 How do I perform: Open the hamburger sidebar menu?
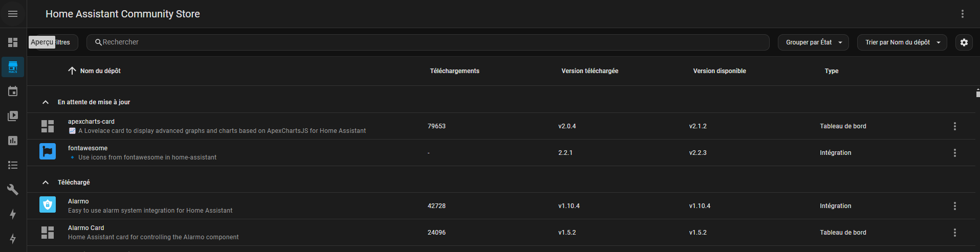click(x=13, y=14)
